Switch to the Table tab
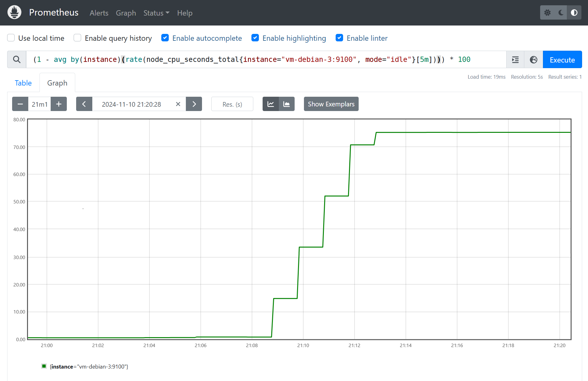The height and width of the screenshot is (381, 588). click(23, 83)
